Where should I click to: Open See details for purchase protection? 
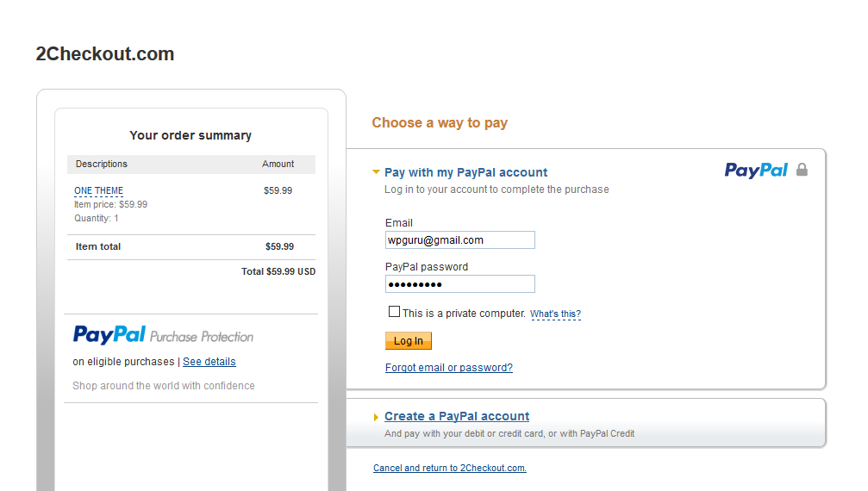click(209, 362)
